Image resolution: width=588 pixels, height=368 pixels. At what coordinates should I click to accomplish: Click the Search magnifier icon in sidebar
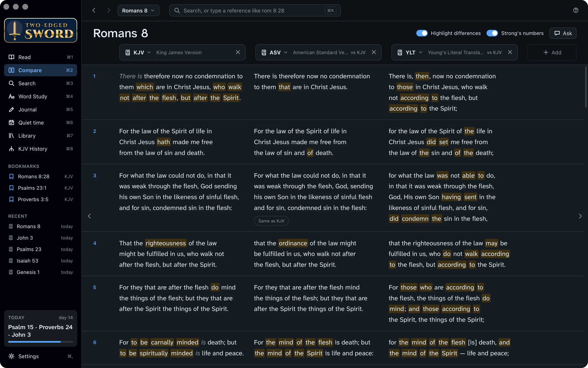11,83
